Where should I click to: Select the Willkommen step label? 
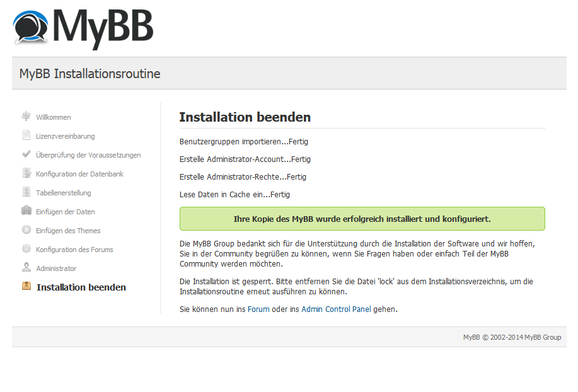point(54,117)
